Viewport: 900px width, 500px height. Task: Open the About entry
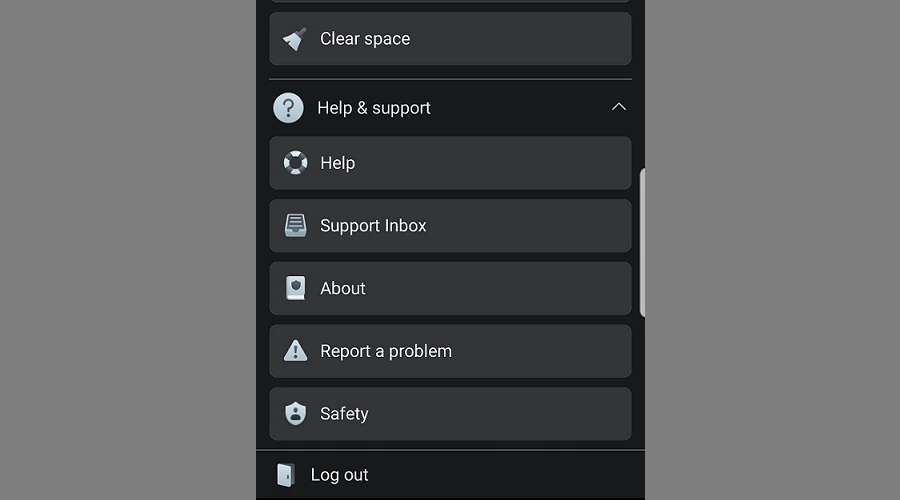pos(451,288)
